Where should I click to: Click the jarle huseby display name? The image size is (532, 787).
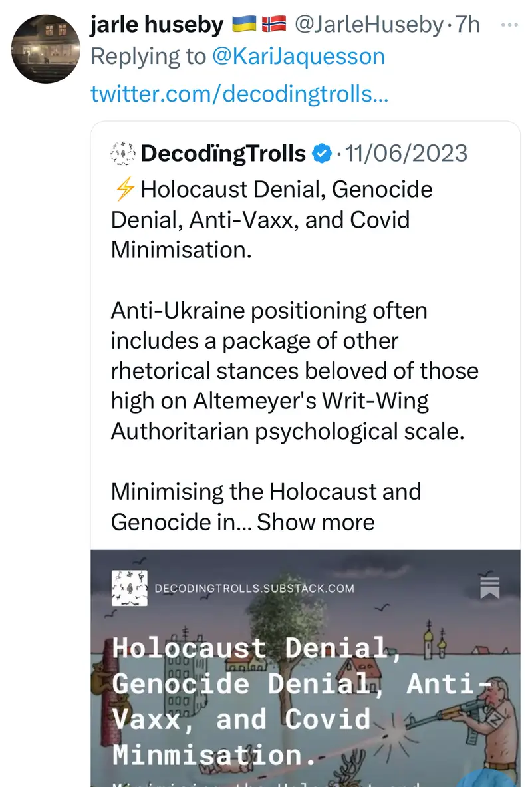click(x=156, y=25)
